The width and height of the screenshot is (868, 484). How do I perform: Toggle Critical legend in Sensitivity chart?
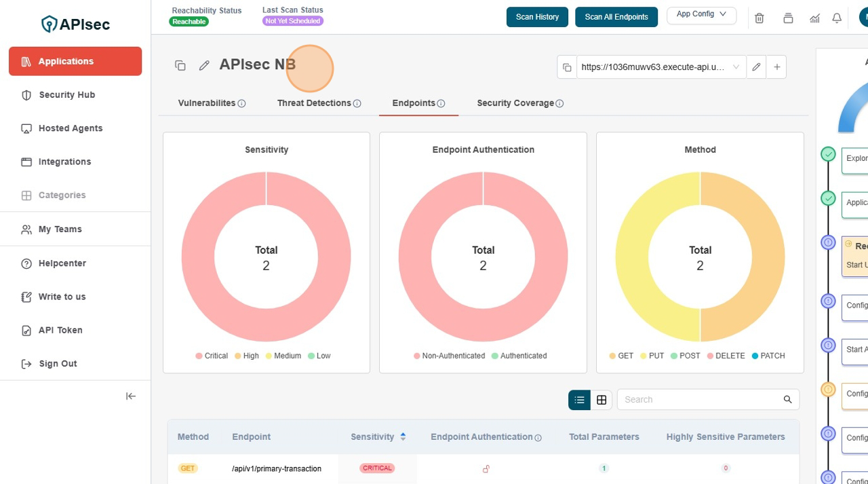pyautogui.click(x=212, y=356)
